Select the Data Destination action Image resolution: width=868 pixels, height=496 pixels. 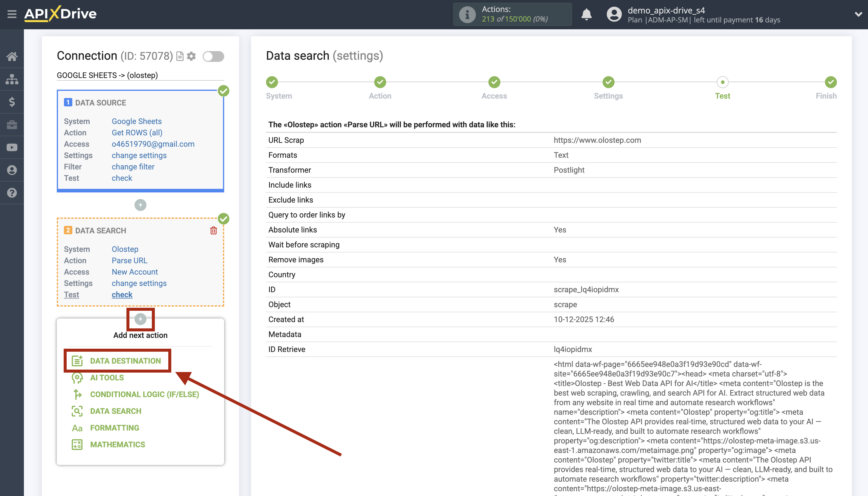click(125, 361)
